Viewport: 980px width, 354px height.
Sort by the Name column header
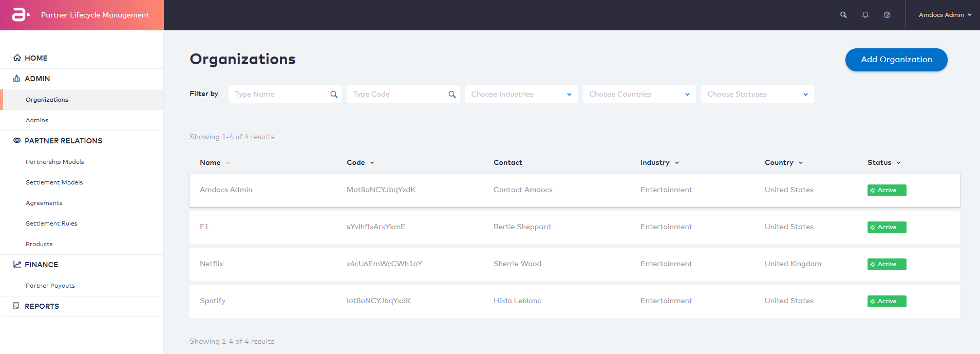click(215, 162)
